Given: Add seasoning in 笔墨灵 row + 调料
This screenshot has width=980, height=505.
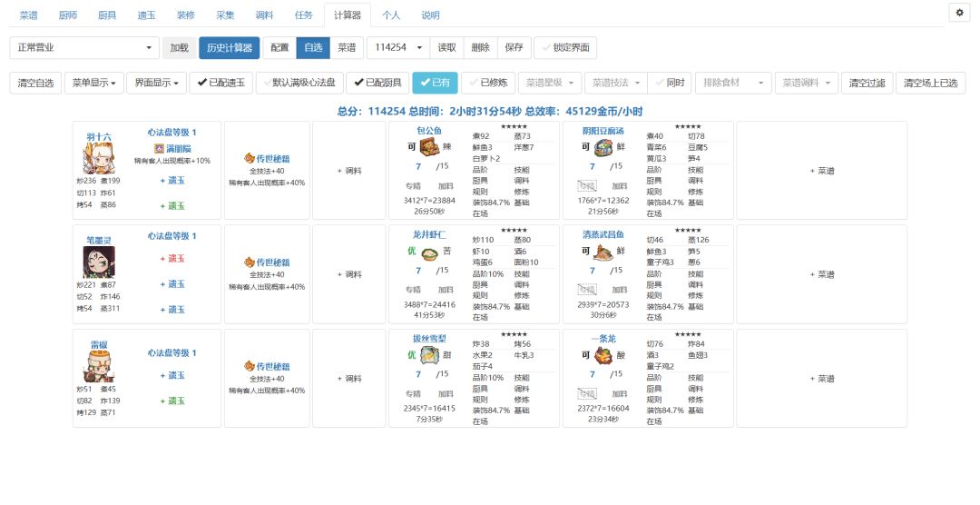Looking at the screenshot, I should 349,274.
